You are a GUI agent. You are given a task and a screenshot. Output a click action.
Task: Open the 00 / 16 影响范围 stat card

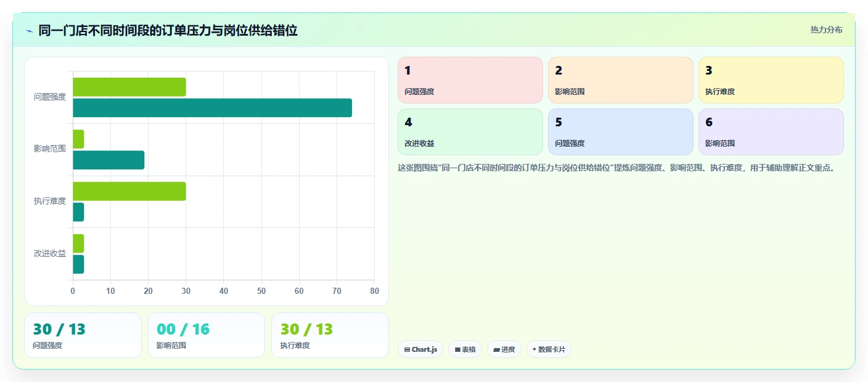[x=207, y=335]
